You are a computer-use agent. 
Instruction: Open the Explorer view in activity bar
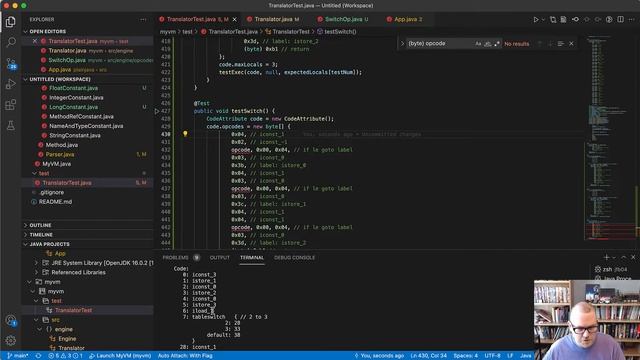[x=11, y=21]
